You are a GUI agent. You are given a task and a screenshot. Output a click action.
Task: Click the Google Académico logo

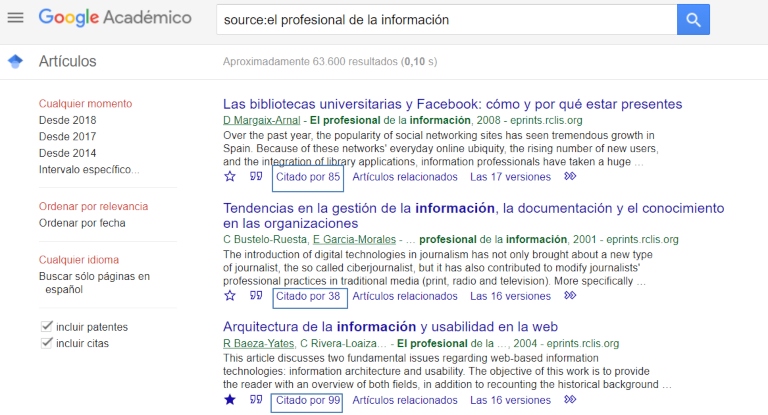[115, 18]
